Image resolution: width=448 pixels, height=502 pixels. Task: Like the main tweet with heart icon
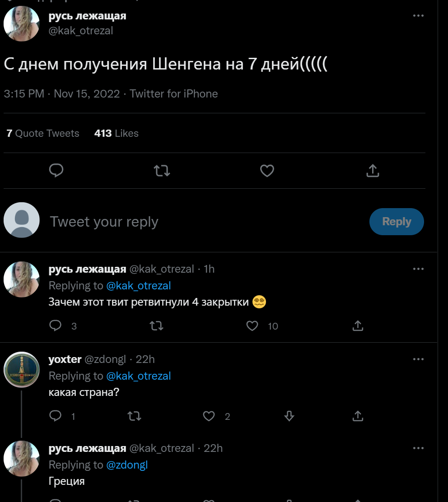tap(267, 171)
